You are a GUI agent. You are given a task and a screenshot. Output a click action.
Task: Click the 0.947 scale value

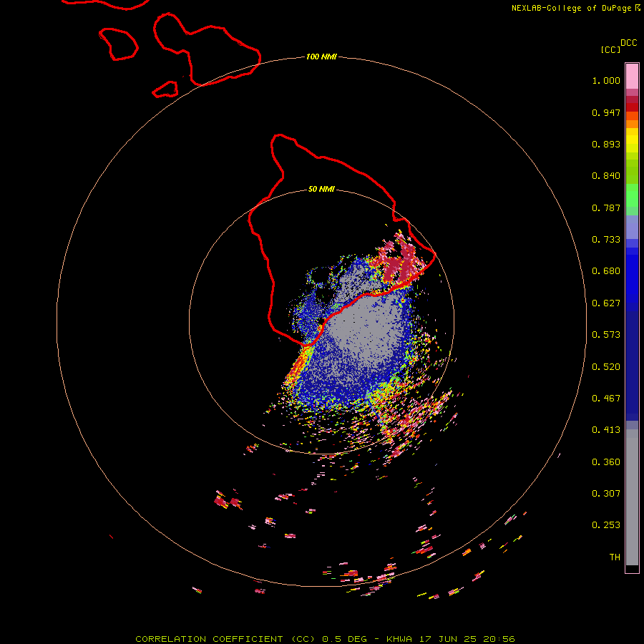point(606,112)
